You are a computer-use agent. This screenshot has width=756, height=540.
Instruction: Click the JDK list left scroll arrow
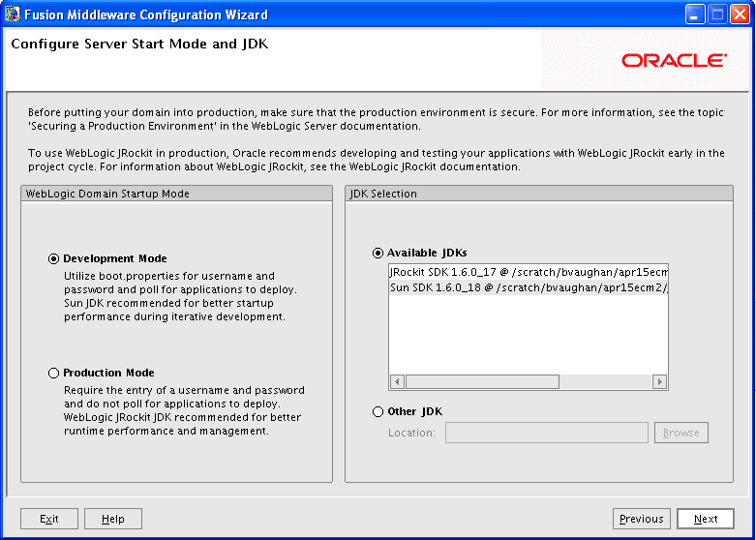(397, 382)
